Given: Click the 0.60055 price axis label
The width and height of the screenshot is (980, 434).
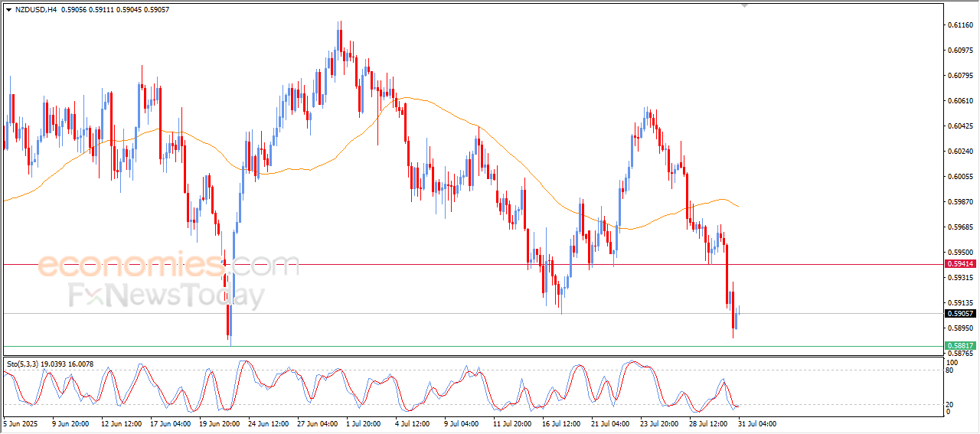Looking at the screenshot, I should (960, 177).
